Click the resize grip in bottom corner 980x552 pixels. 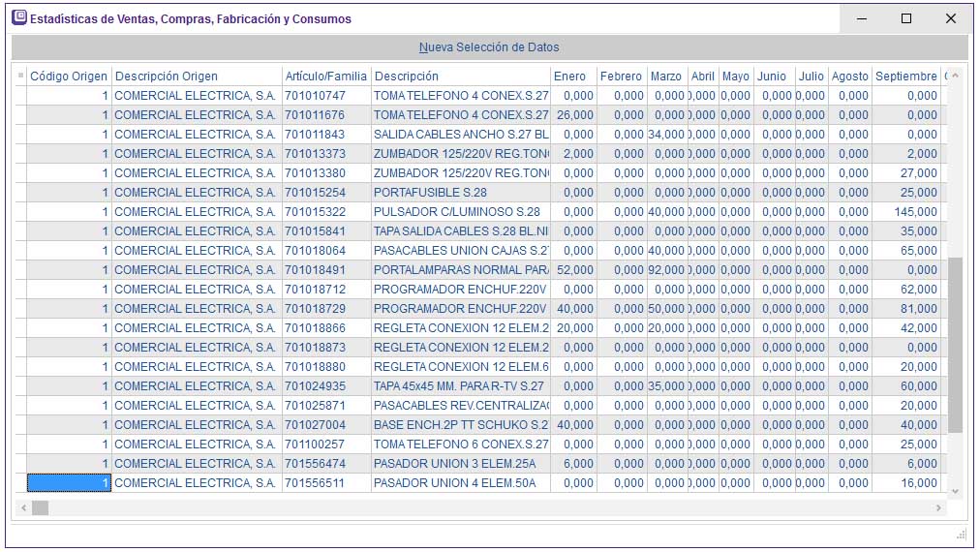click(961, 535)
